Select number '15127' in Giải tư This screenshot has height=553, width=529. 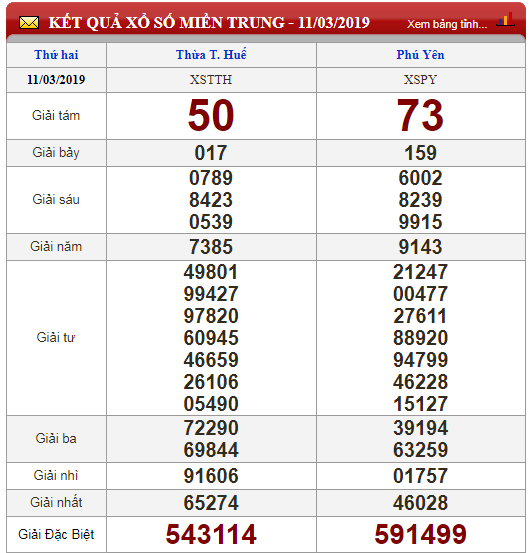tap(420, 404)
